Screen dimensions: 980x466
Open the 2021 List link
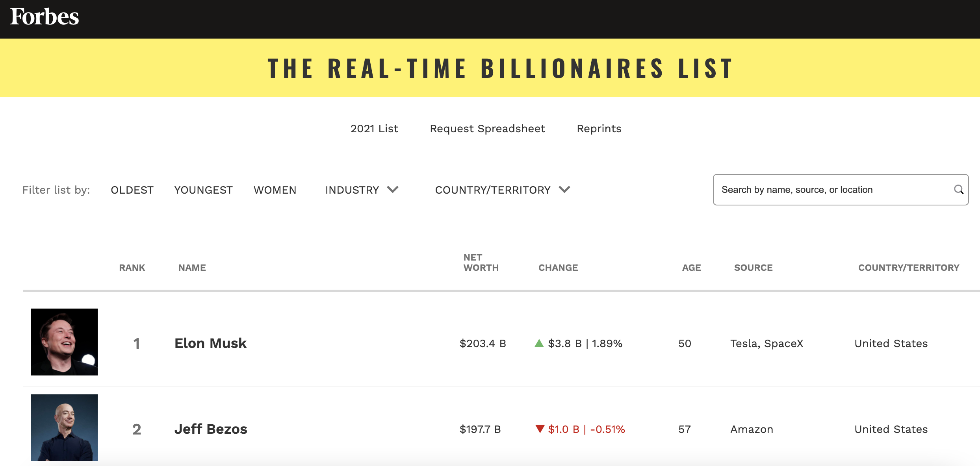(374, 129)
